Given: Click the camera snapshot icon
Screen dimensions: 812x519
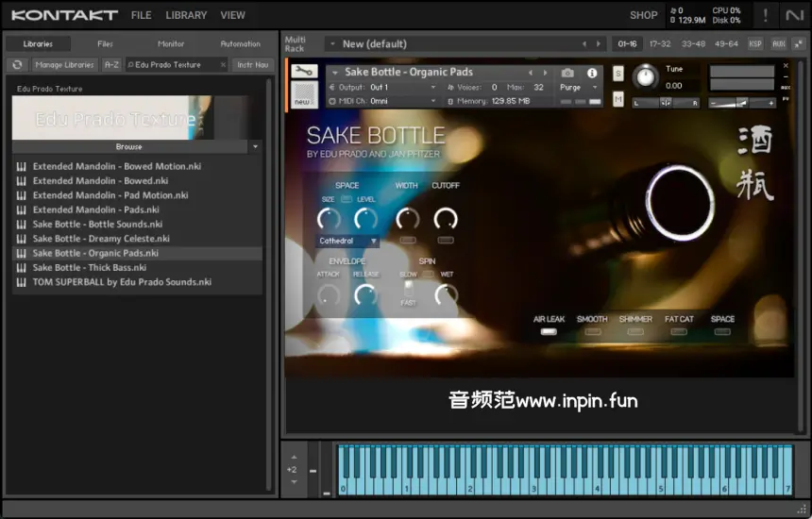Looking at the screenshot, I should 567,73.
